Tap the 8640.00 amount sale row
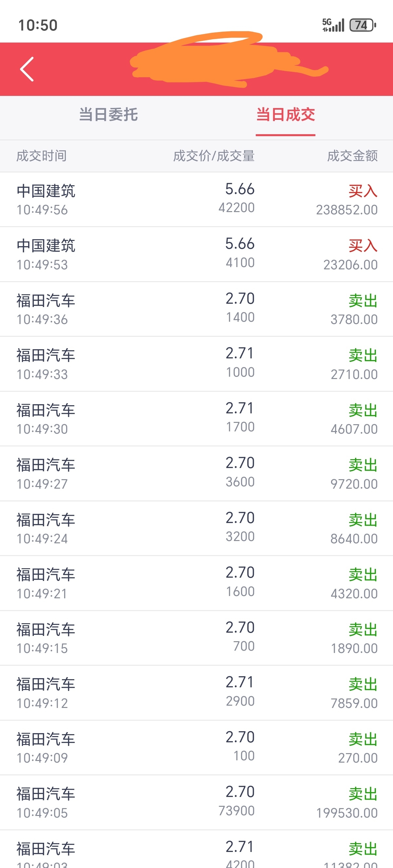This screenshot has height=868, width=393. click(x=196, y=529)
